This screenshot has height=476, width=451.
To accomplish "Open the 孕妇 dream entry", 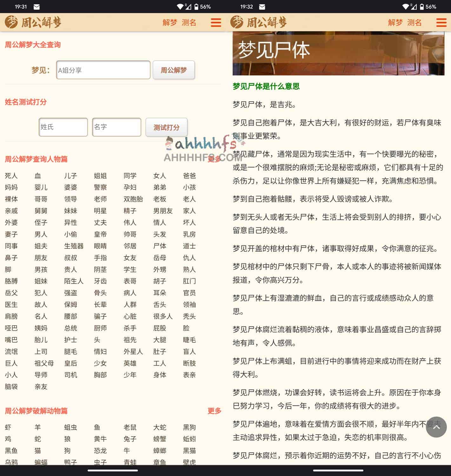I will pyautogui.click(x=130, y=188).
